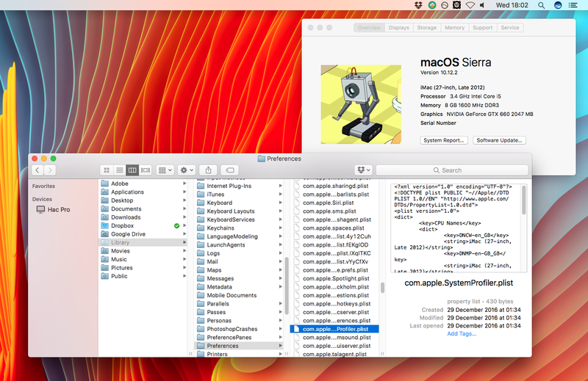Select com.apple.sms.plist file
The height and width of the screenshot is (381, 588).
[x=334, y=211]
